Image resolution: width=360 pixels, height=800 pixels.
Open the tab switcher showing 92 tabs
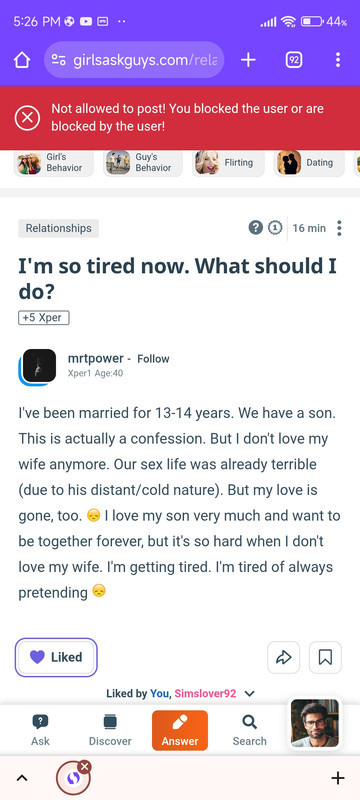coord(294,60)
